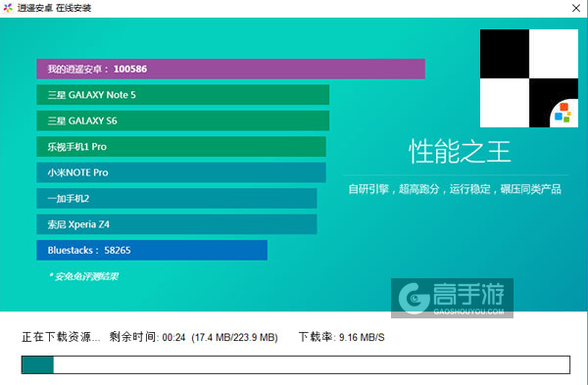Click the 正在下载资源 status text
Image resolution: width=588 pixels, height=385 pixels.
pyautogui.click(x=61, y=337)
